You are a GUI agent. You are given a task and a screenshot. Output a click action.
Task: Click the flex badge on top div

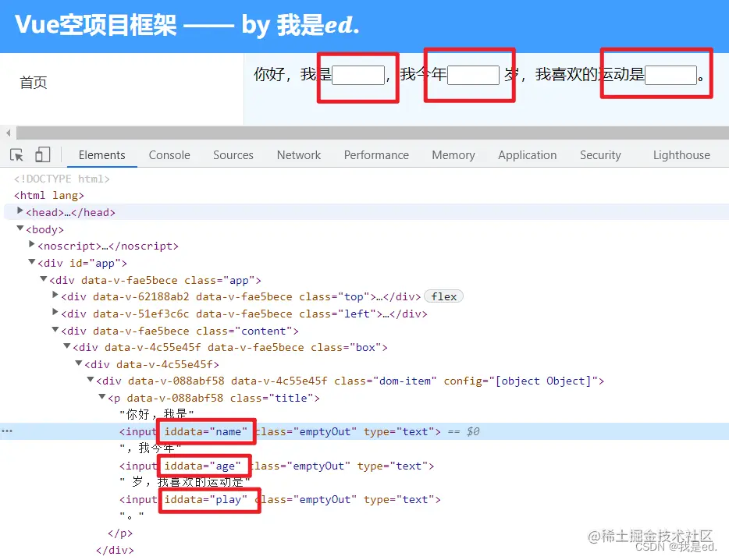(x=443, y=296)
